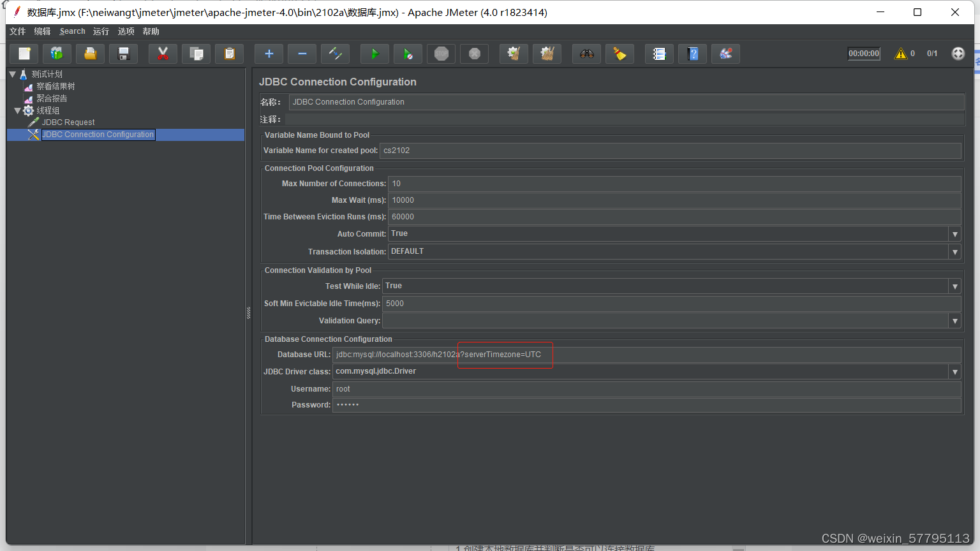The image size is (980, 551).
Task: Click the What's this node icon
Action: (726, 54)
